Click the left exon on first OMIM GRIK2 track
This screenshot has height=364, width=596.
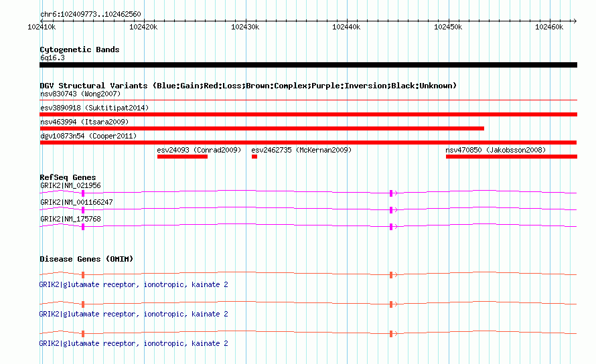click(83, 275)
